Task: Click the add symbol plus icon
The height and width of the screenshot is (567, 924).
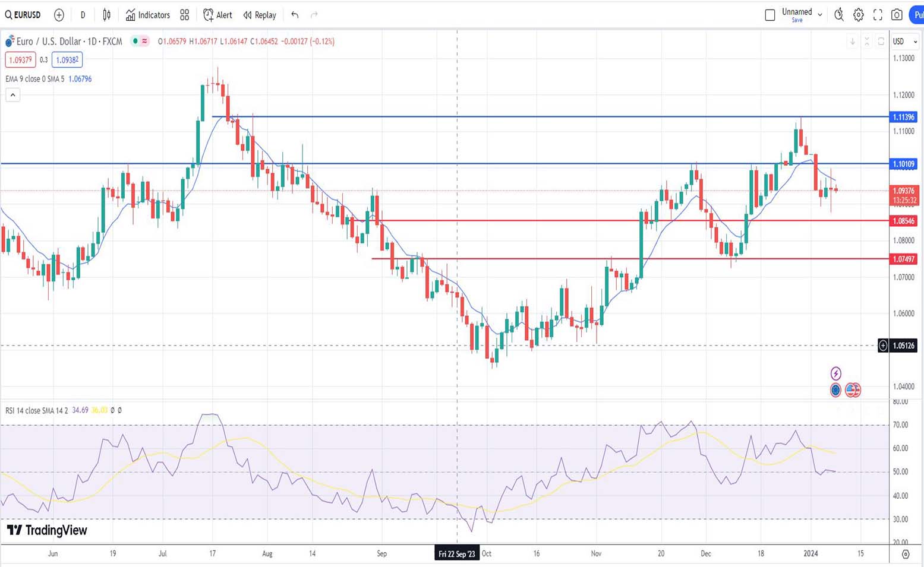Action: (x=59, y=15)
